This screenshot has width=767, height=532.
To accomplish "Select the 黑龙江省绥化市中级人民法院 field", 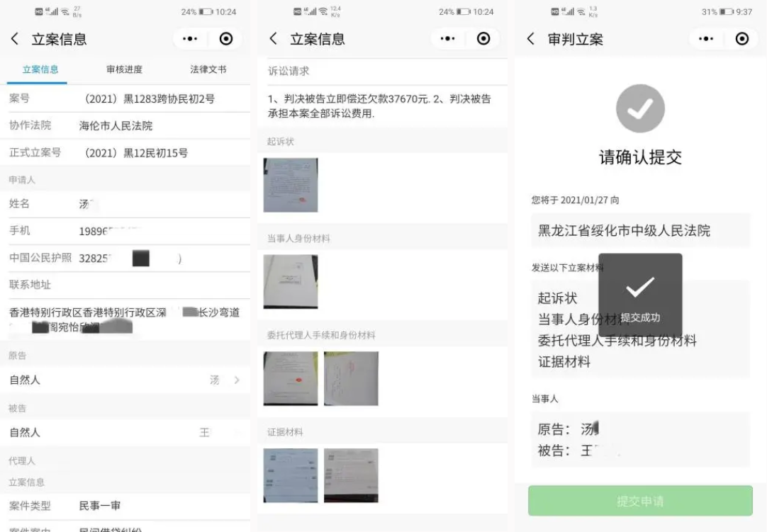I will tap(640, 230).
